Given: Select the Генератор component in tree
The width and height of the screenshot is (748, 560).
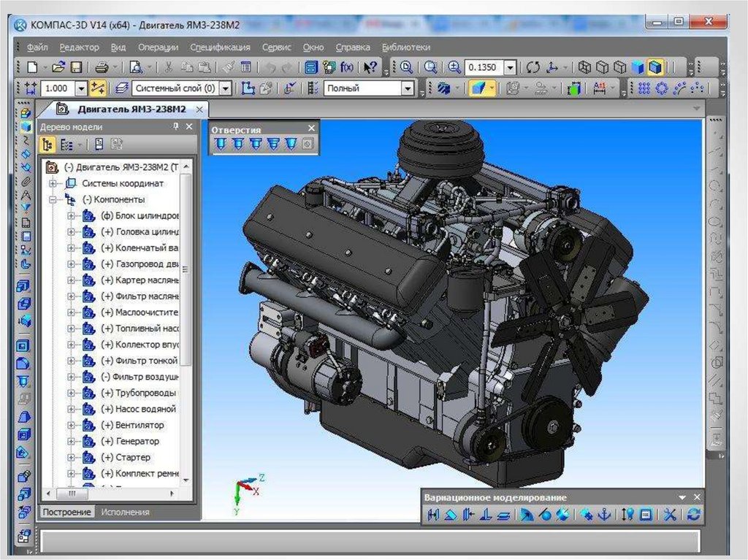Looking at the screenshot, I should pos(137,441).
